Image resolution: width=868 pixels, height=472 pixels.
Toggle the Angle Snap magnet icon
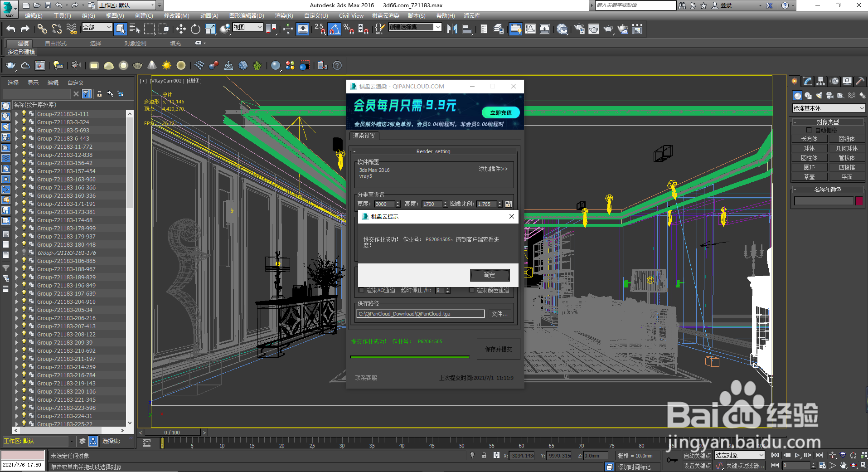pyautogui.click(x=335, y=29)
